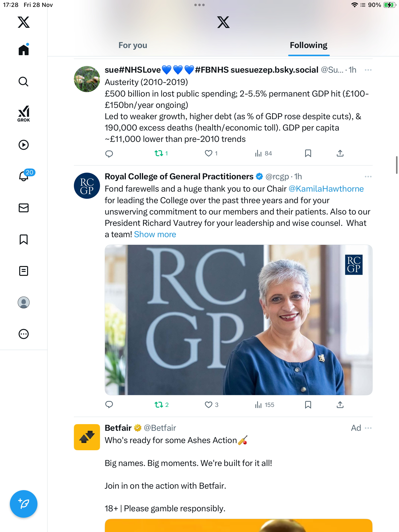Open the Video play icon in sidebar

[24, 145]
